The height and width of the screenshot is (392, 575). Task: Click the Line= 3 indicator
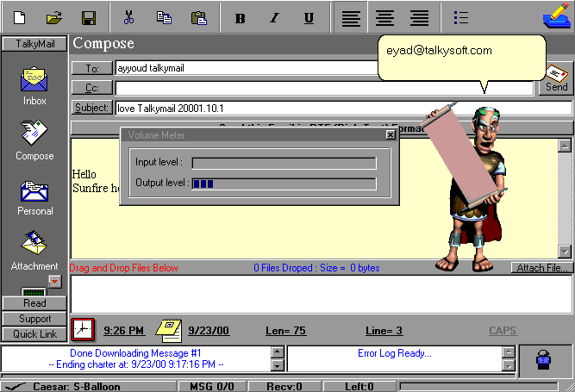point(384,331)
